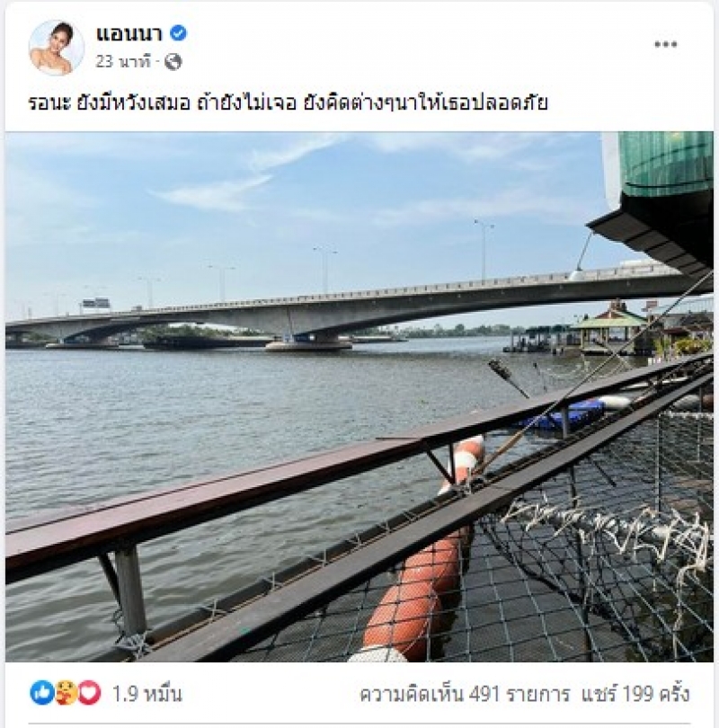Click the riverside pavilion in the photo
Screen dimensions: 719x728
point(608,325)
